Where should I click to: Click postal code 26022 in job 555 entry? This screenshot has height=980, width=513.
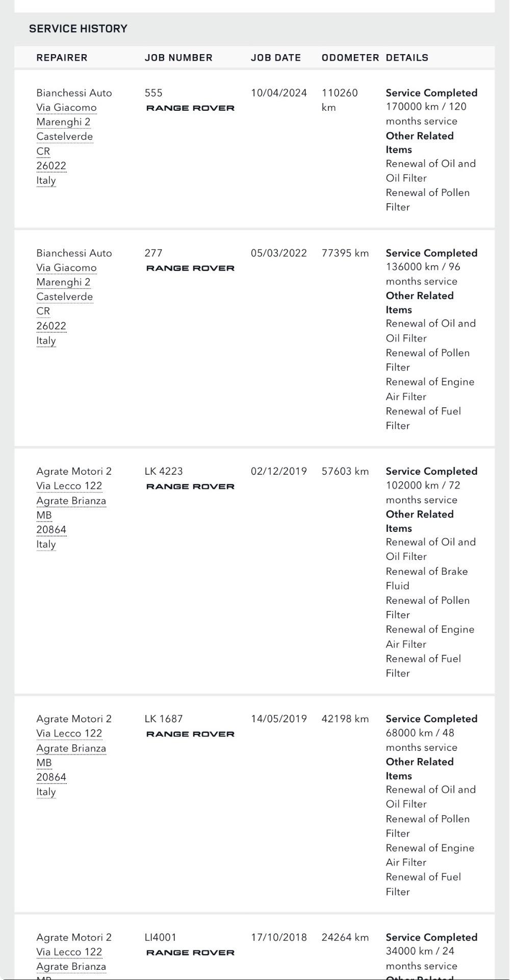pyautogui.click(x=51, y=166)
